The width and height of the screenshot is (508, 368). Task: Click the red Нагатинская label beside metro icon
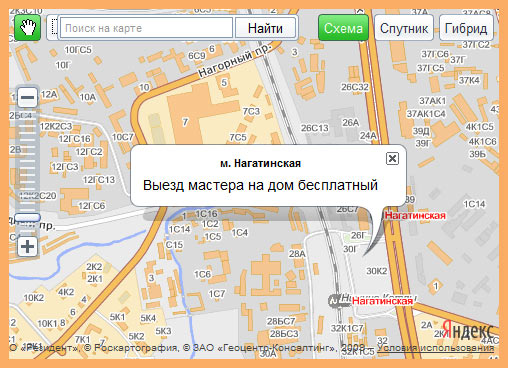pos(382,301)
